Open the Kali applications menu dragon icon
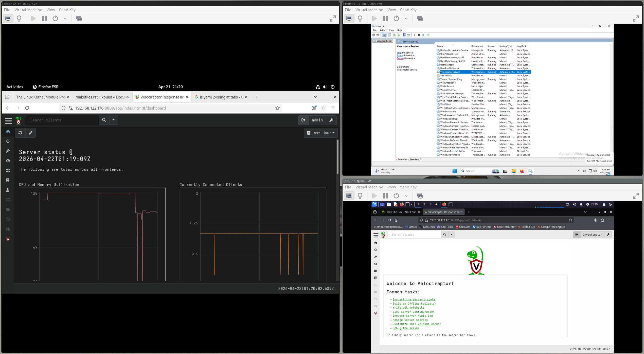 click(374, 204)
